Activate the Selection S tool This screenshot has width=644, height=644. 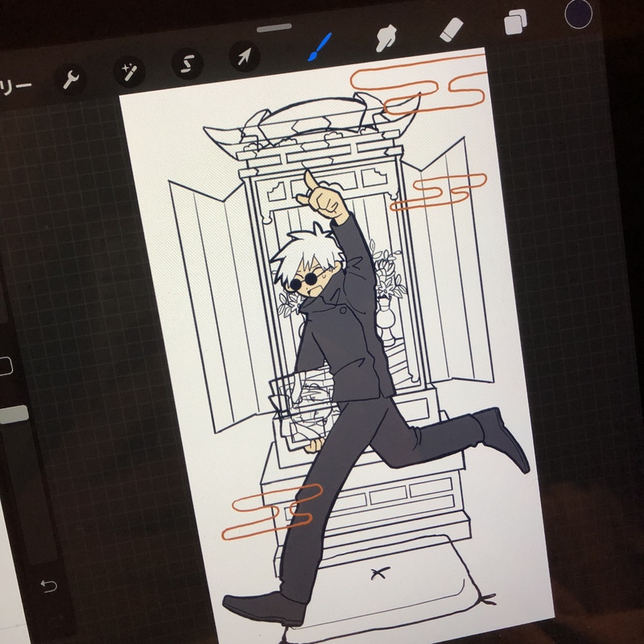(x=188, y=64)
